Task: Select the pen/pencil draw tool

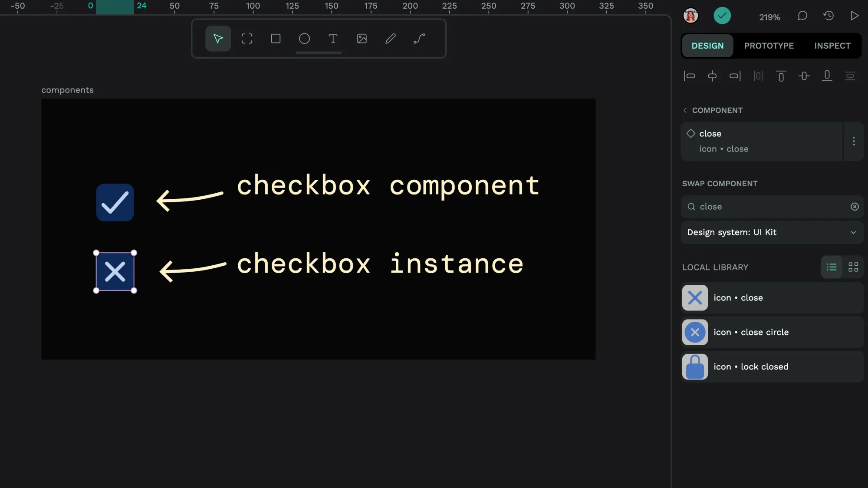Action: click(x=391, y=38)
